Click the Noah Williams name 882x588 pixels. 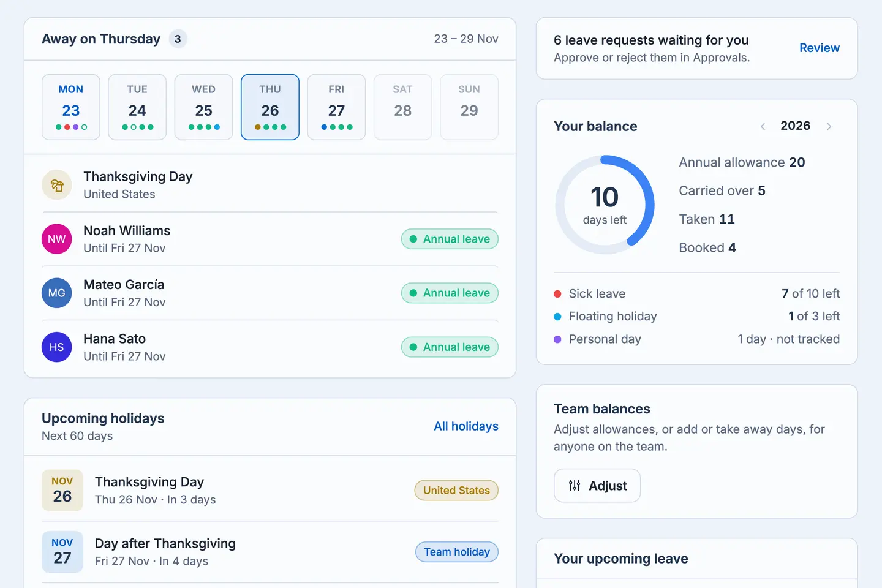(x=127, y=231)
